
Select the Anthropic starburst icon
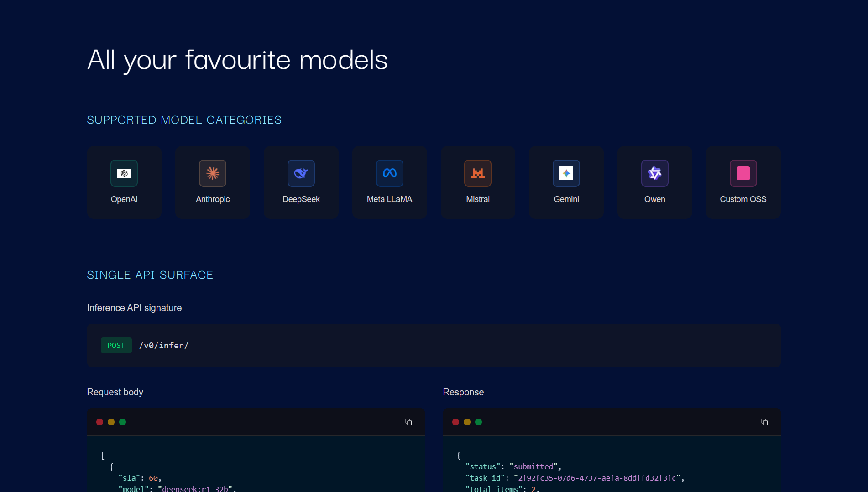point(212,173)
